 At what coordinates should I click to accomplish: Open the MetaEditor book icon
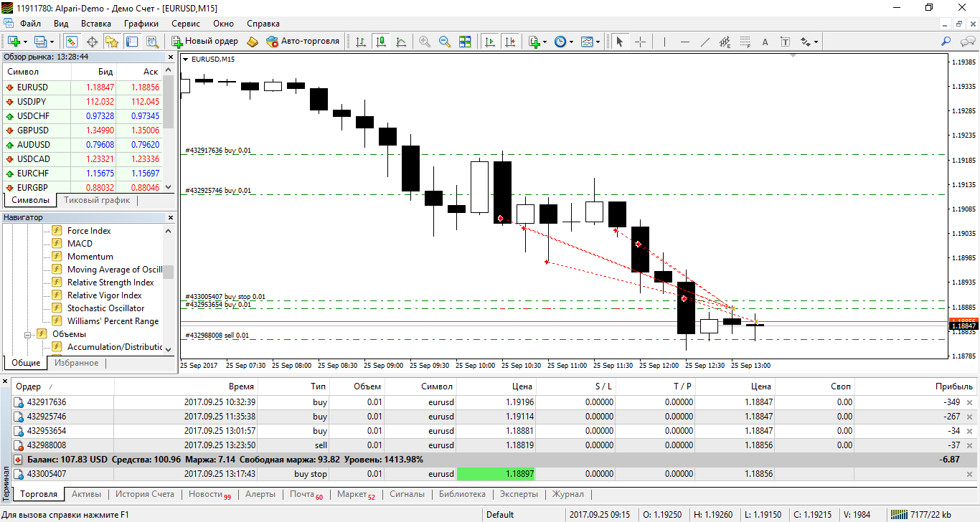(253, 42)
